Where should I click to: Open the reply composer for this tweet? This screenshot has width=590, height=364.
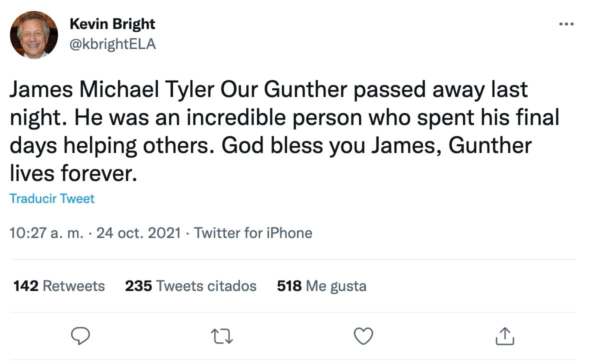(81, 336)
